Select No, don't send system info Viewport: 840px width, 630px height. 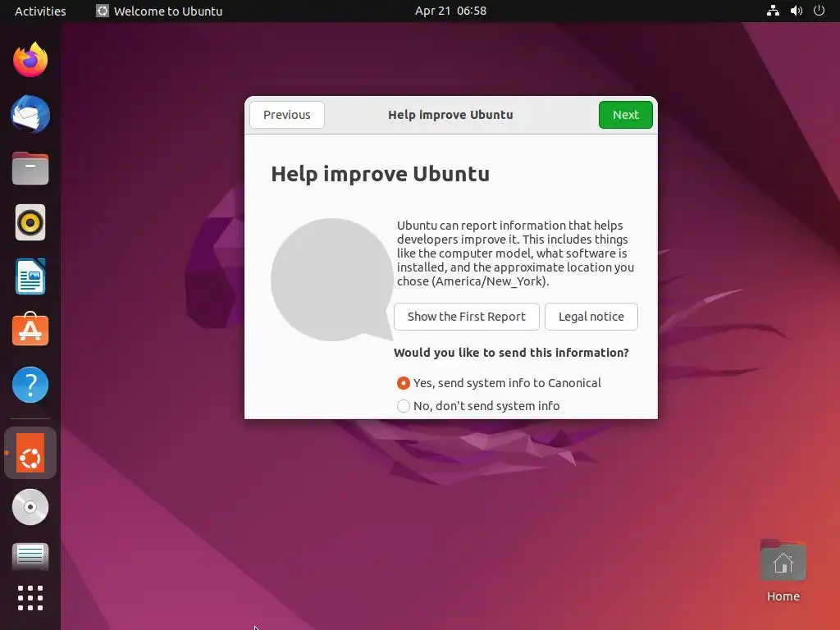pyautogui.click(x=478, y=406)
